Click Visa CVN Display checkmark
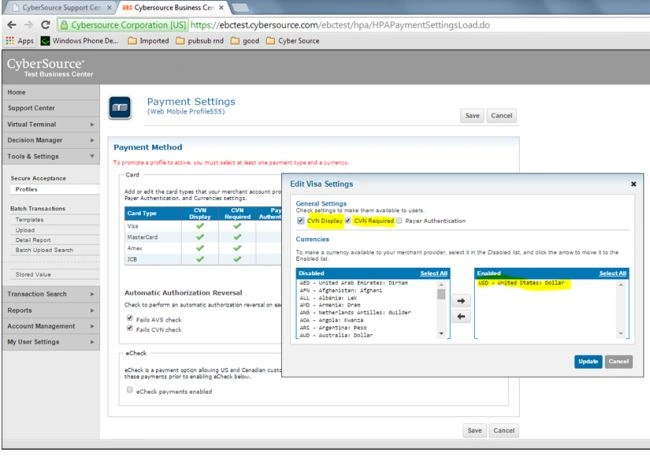 tap(200, 226)
